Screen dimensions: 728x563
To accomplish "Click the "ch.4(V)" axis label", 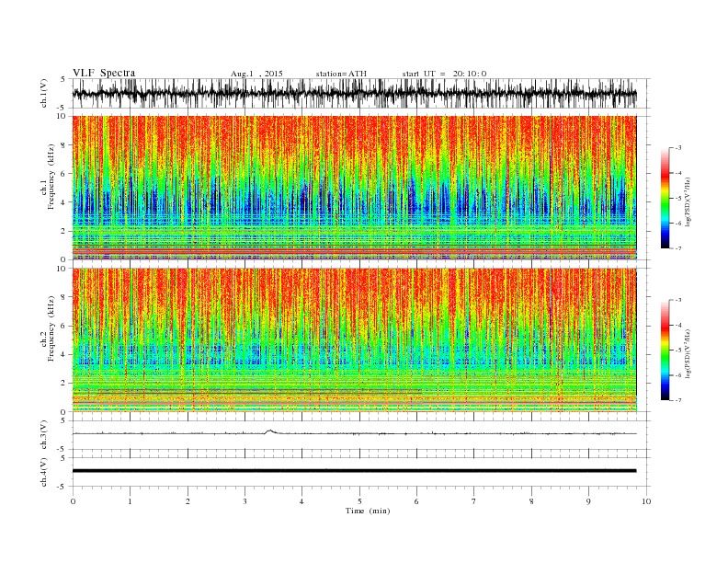I will 43,472.
